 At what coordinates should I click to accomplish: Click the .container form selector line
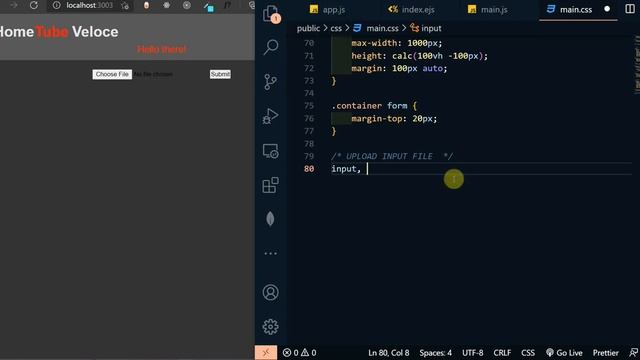(374, 106)
